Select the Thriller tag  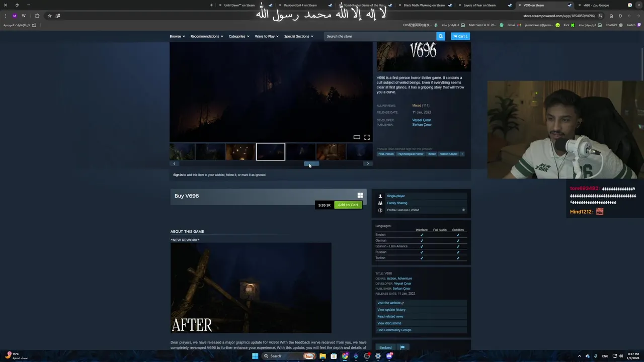(x=431, y=154)
